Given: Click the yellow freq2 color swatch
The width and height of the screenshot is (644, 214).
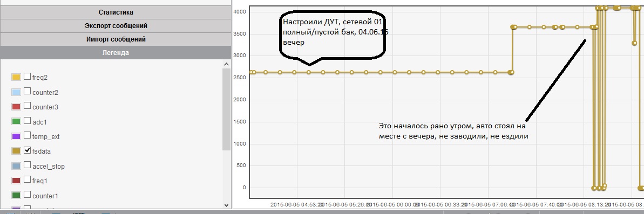Looking at the screenshot, I should [16, 77].
